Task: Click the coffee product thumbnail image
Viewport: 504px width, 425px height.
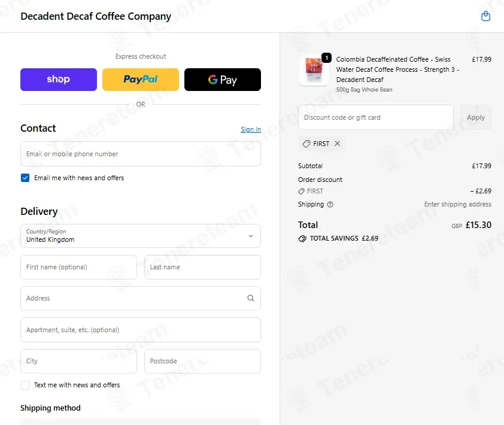Action: click(x=314, y=70)
